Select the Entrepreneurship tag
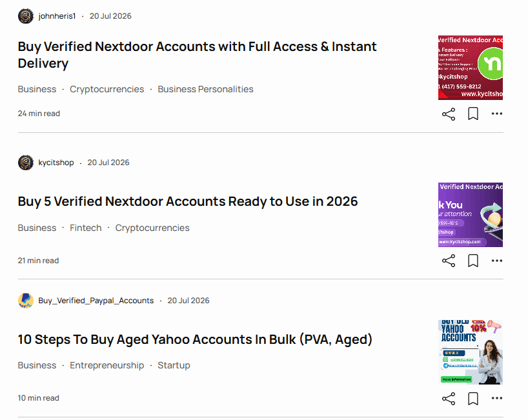Image resolution: width=528 pixels, height=420 pixels. pos(107,365)
